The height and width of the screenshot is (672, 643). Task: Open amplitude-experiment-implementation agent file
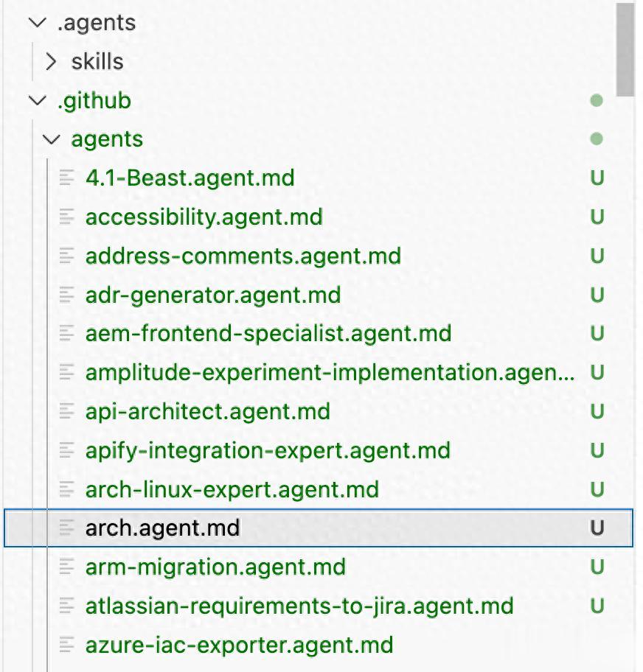tap(330, 372)
